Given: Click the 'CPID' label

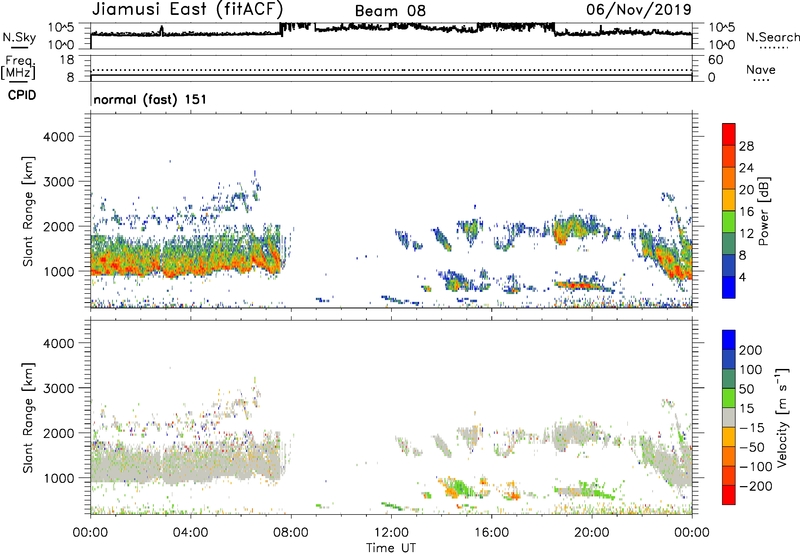Looking at the screenshot, I should click(x=22, y=95).
